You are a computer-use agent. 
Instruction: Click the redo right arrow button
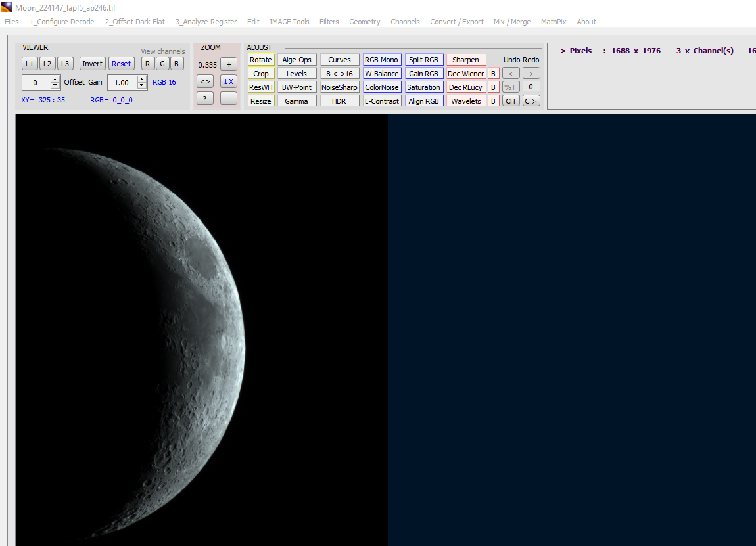(x=531, y=74)
